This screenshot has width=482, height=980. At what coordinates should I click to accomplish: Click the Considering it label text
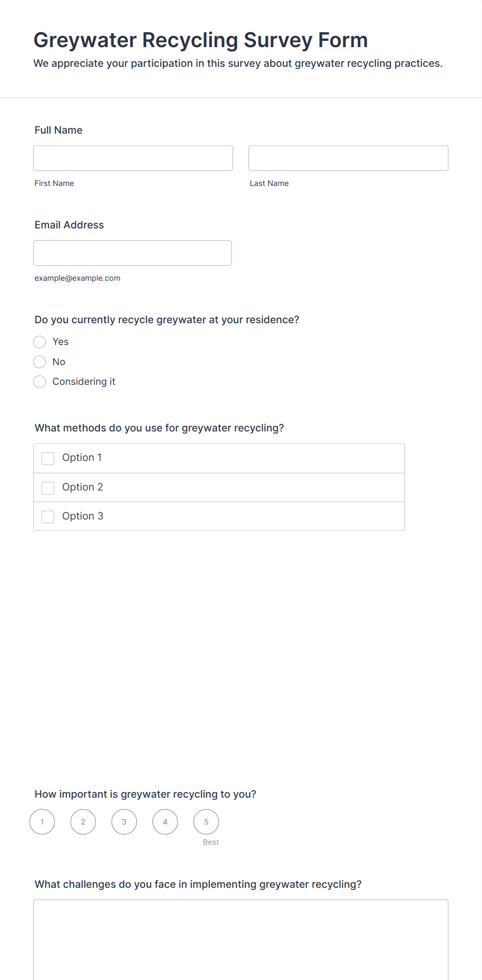(84, 382)
